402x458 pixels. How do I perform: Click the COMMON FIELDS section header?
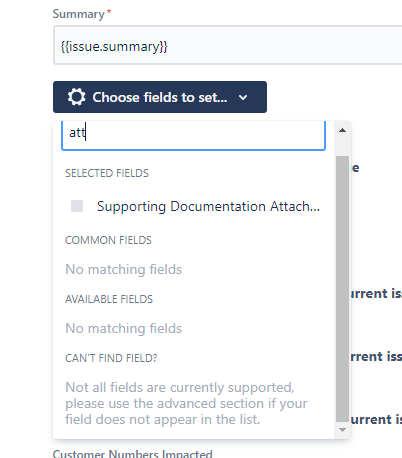tap(108, 240)
